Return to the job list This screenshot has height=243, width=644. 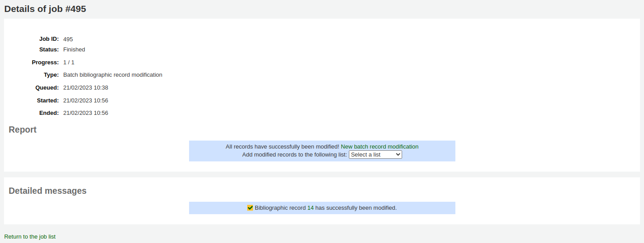(x=30, y=237)
